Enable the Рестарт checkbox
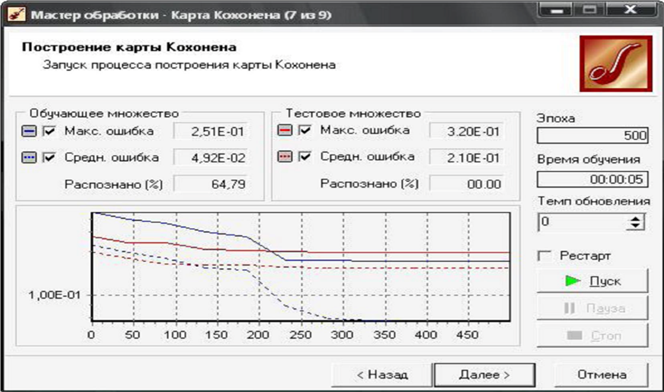 (x=544, y=256)
